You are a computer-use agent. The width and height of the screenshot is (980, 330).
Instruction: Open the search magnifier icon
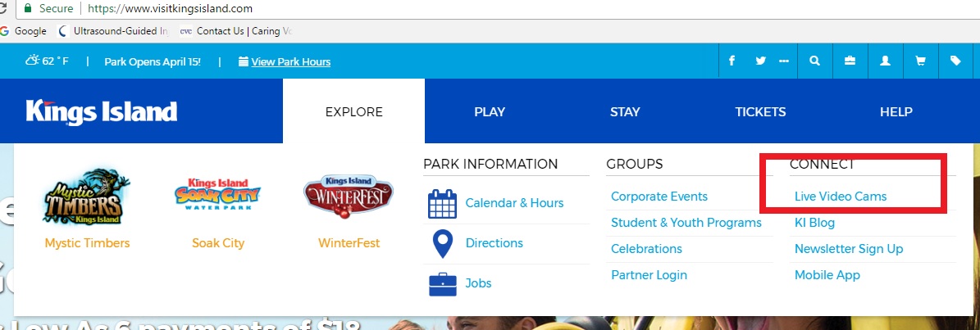tap(814, 61)
